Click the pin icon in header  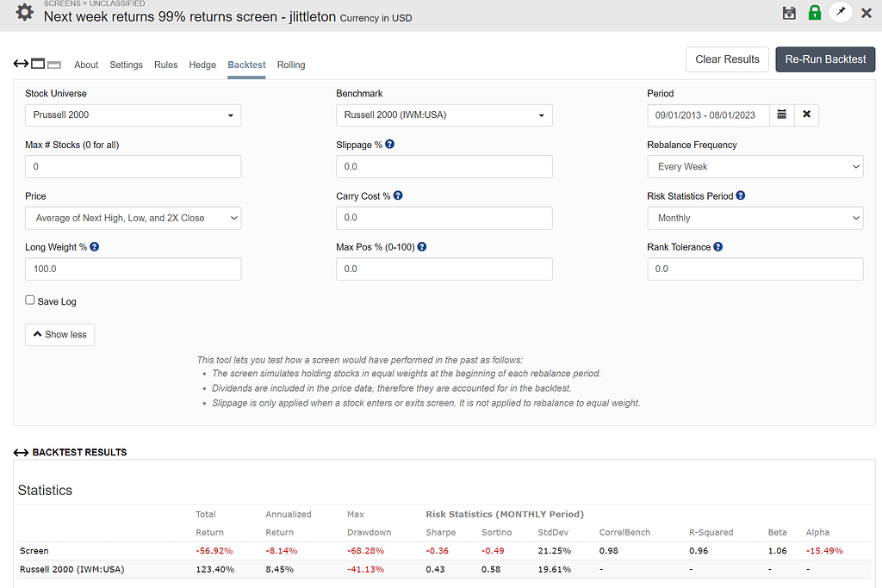coord(841,12)
